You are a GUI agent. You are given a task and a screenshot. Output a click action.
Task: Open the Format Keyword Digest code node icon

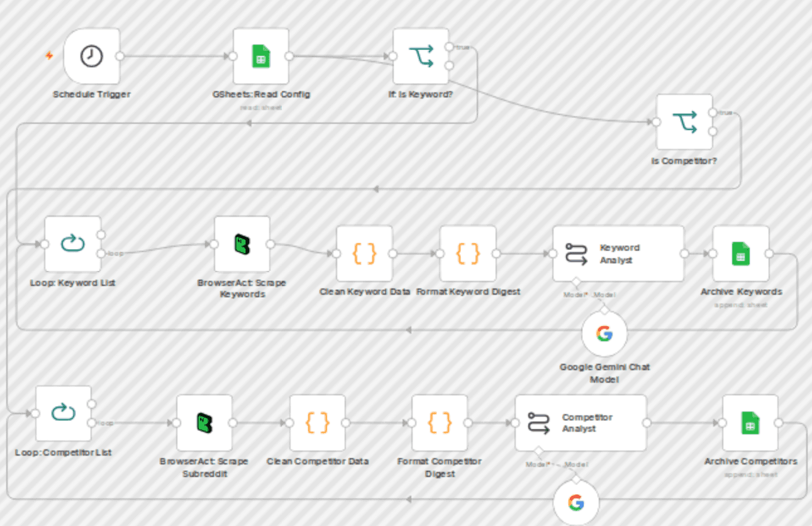click(467, 253)
